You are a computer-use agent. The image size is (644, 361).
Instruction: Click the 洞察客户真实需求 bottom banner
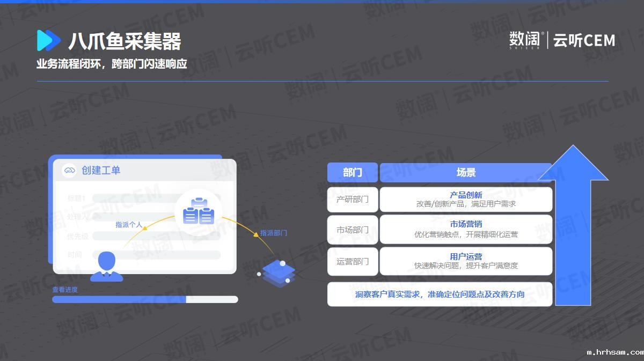coord(440,294)
